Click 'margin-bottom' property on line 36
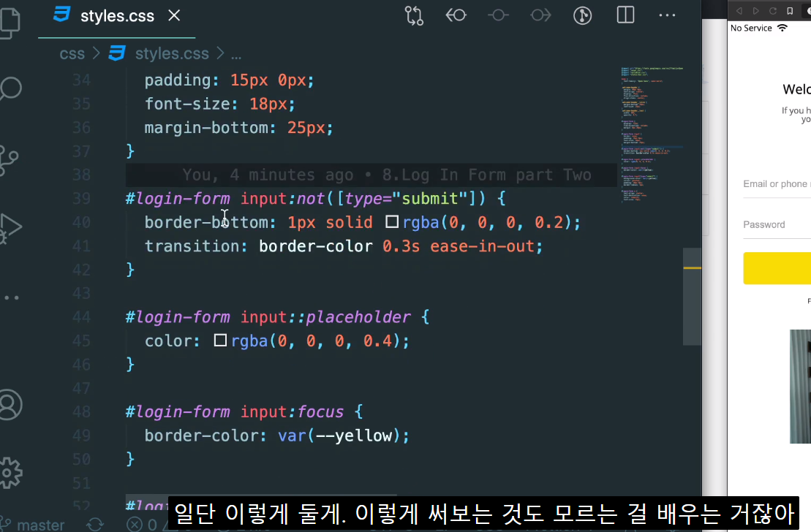The width and height of the screenshot is (811, 532). 206,128
